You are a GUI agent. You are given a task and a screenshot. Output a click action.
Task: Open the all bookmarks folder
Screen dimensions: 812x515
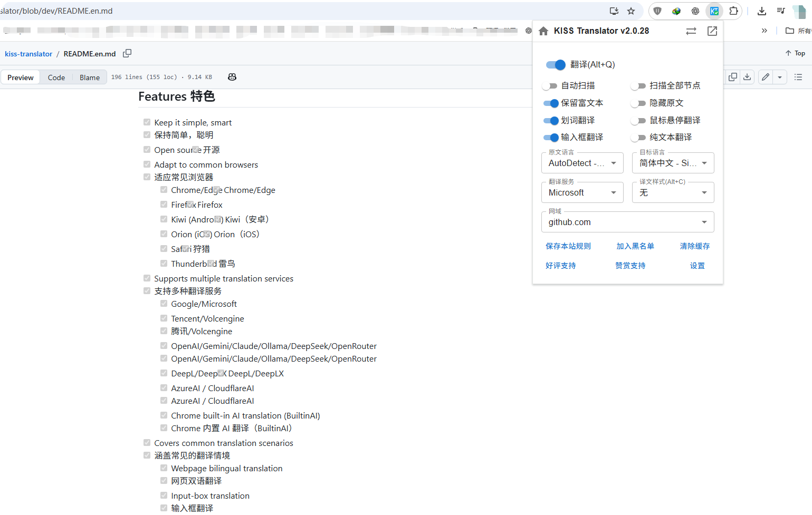click(798, 31)
